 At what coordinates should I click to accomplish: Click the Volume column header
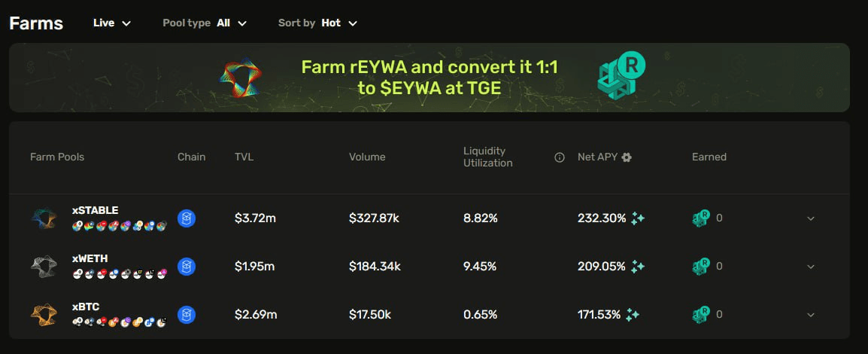367,157
